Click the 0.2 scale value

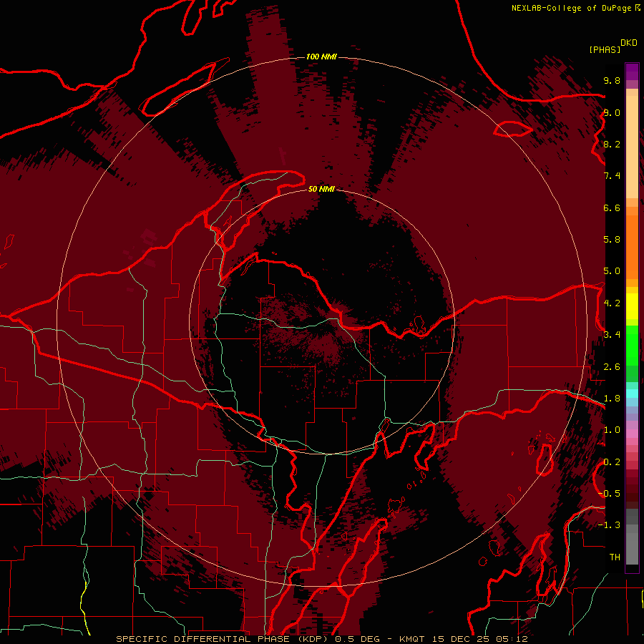(x=612, y=462)
